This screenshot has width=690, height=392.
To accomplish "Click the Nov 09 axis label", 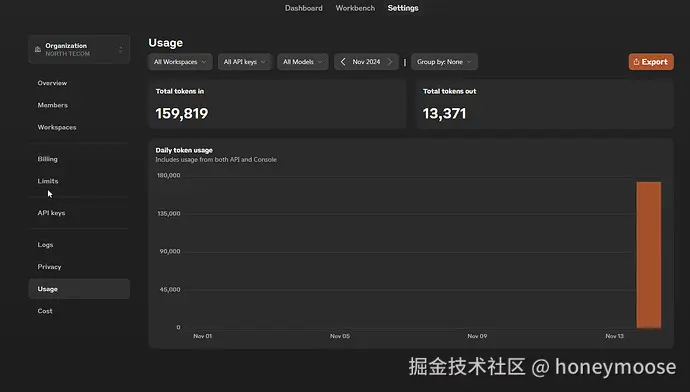I will click(x=477, y=336).
